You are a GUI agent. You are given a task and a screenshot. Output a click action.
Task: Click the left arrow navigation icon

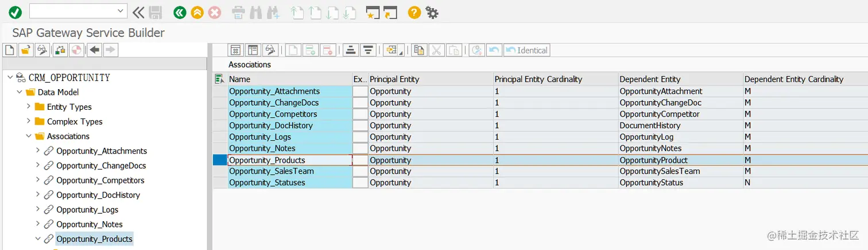tap(95, 50)
